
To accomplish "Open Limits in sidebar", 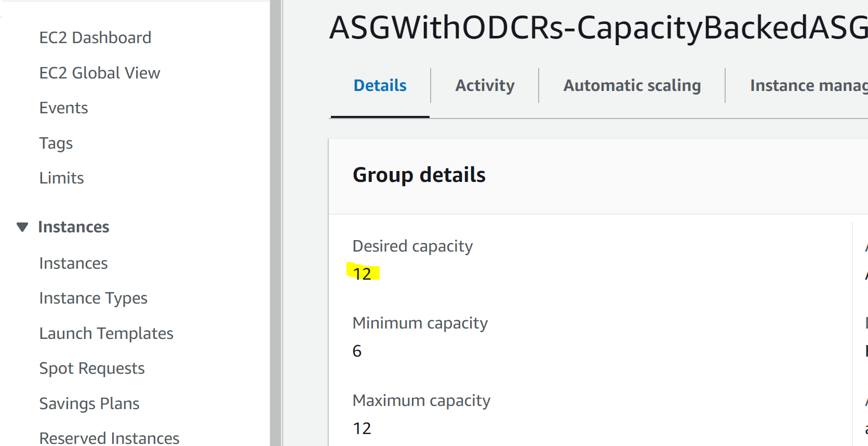I will coord(62,178).
